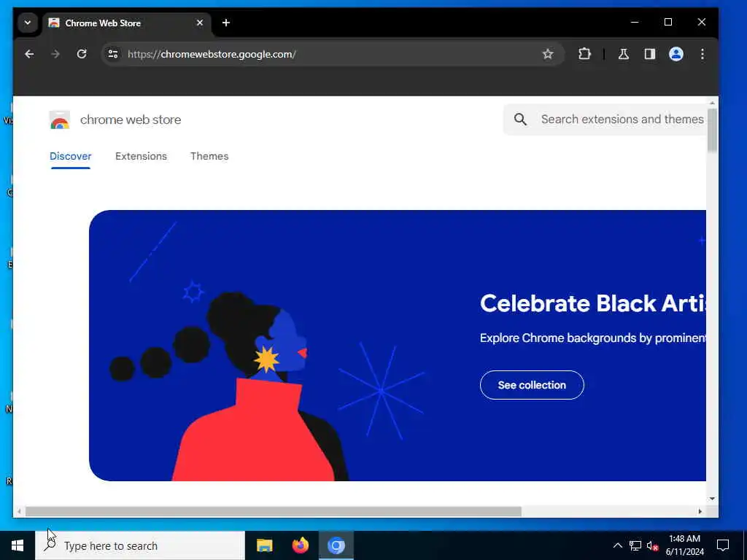The image size is (747, 560).
Task: Switch to the Themes tab
Action: click(209, 156)
